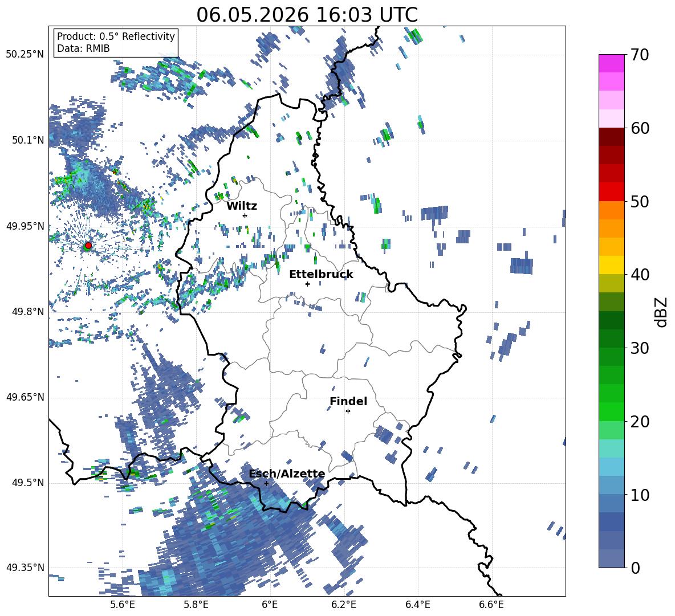Select the Ettelbruck city label

[321, 274]
